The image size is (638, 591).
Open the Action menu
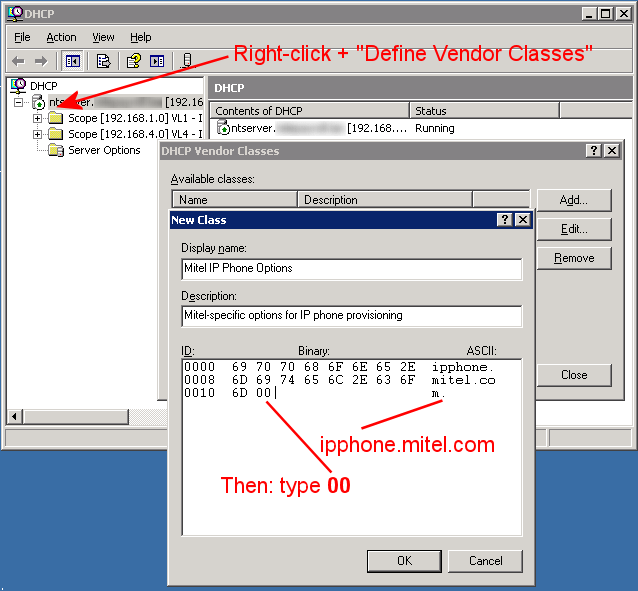pyautogui.click(x=61, y=37)
